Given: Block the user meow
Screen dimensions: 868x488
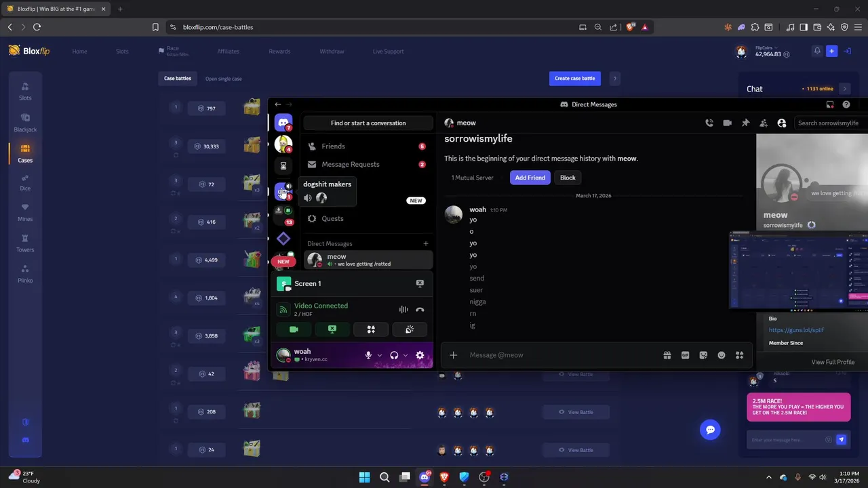Looking at the screenshot, I should tap(568, 178).
